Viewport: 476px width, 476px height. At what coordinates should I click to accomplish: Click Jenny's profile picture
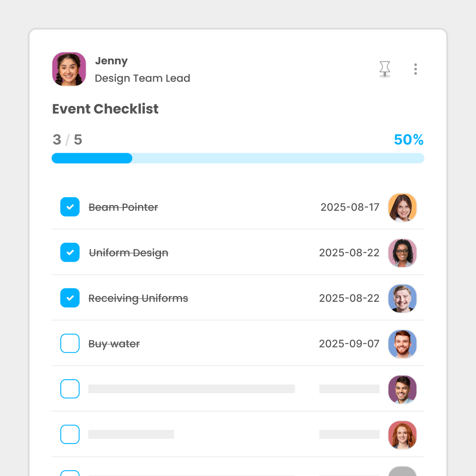point(69,69)
